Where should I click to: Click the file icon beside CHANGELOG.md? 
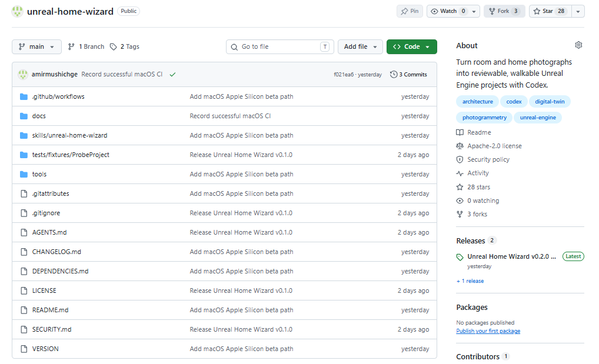pyautogui.click(x=24, y=252)
